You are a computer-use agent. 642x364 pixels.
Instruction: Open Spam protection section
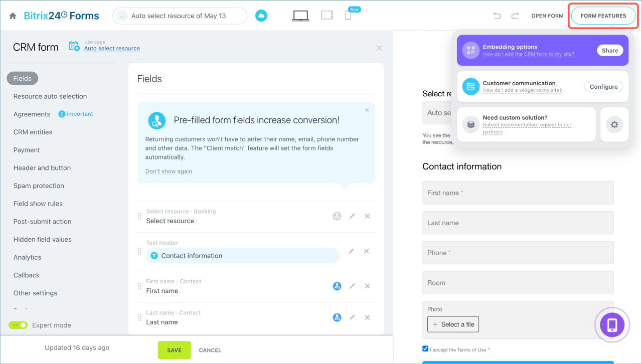pyautogui.click(x=39, y=186)
